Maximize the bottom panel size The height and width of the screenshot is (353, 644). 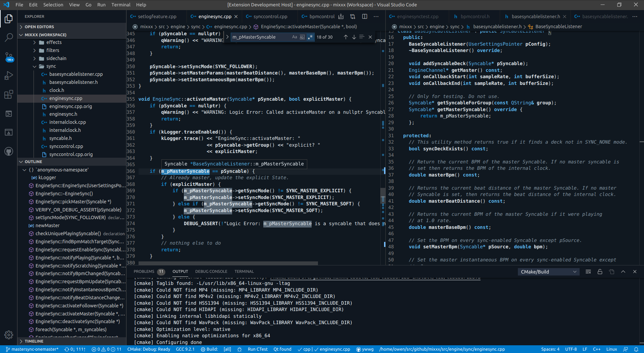623,272
